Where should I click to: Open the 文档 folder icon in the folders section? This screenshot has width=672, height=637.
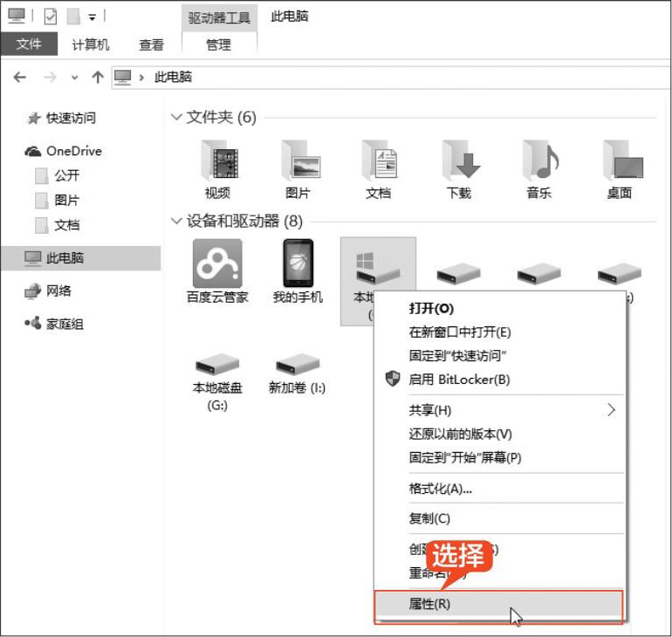[x=380, y=160]
